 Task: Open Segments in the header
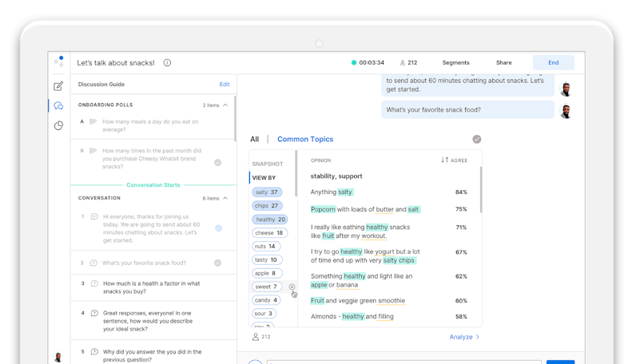point(455,63)
